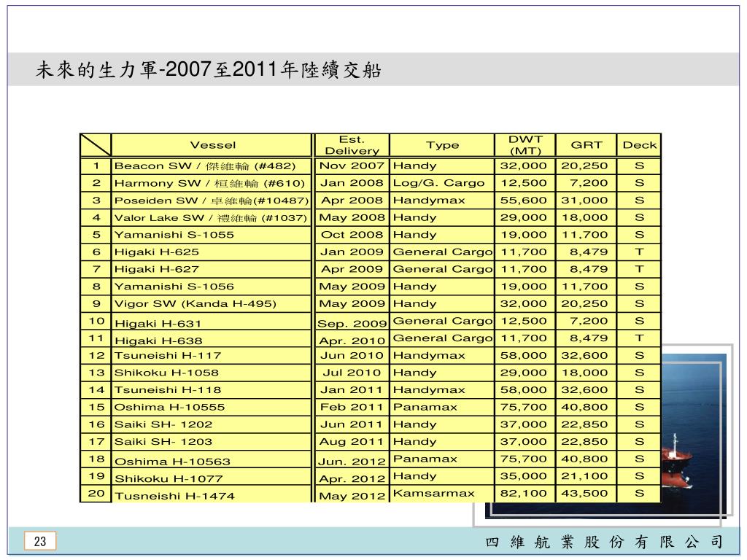Screen dimensions: 747x560
Task: Click vessel cell Tsuneishi H-118
Action: tap(212, 389)
